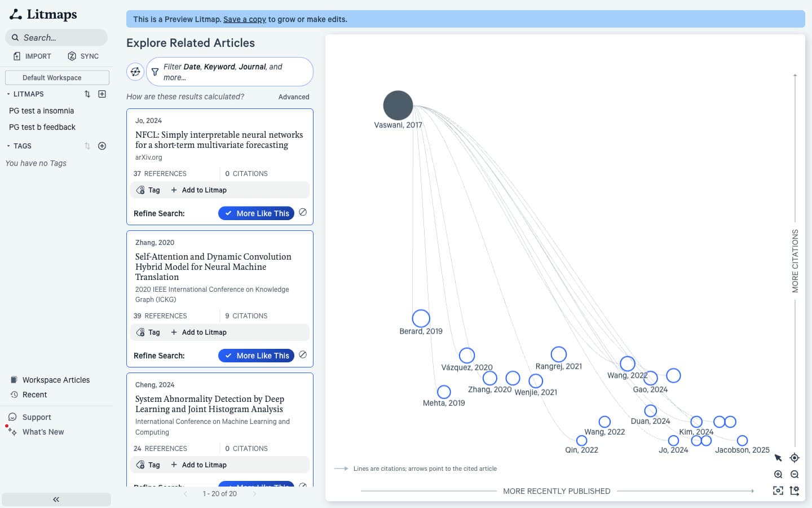The width and height of the screenshot is (812, 508).
Task: Click the Save a copy link
Action: click(x=245, y=19)
